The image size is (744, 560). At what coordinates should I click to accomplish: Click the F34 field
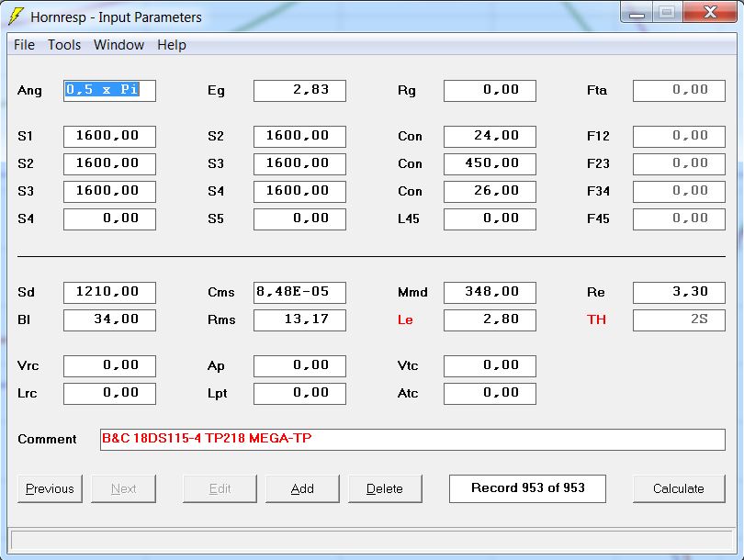click(x=679, y=192)
